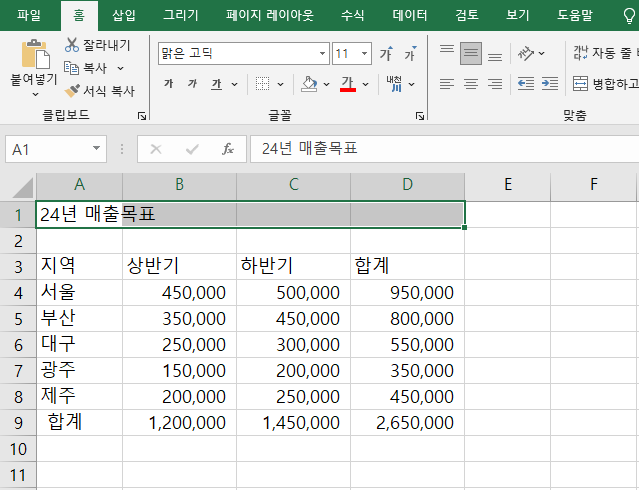Open the 도움말 tab
The height and width of the screenshot is (490, 639).
[x=575, y=15]
